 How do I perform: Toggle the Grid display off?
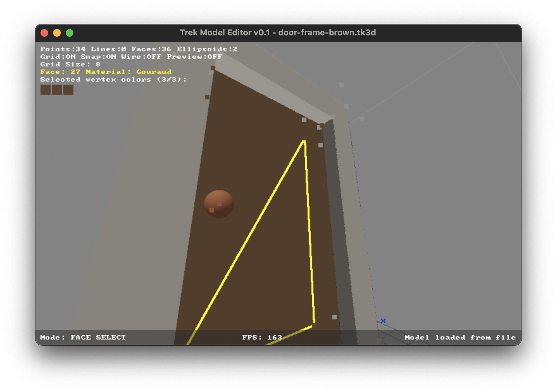(58, 57)
